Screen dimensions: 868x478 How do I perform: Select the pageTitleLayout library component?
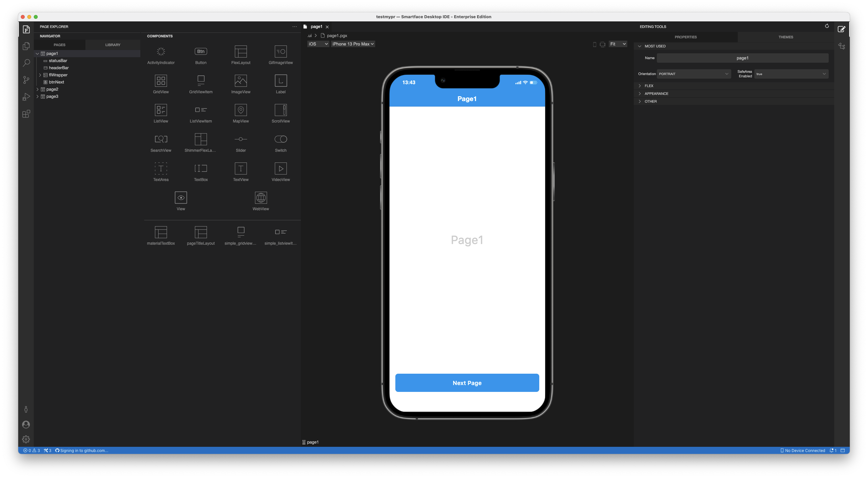pos(201,236)
